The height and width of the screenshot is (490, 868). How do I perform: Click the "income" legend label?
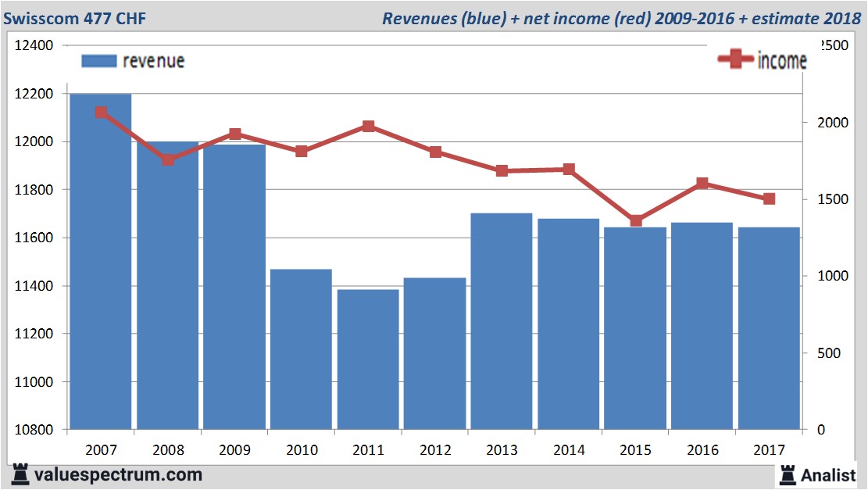click(781, 60)
